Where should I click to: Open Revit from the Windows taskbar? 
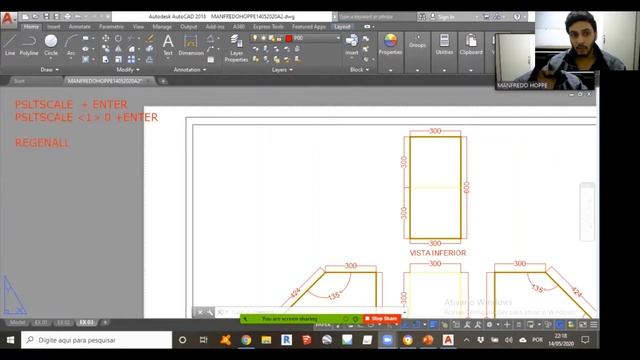[x=286, y=340]
